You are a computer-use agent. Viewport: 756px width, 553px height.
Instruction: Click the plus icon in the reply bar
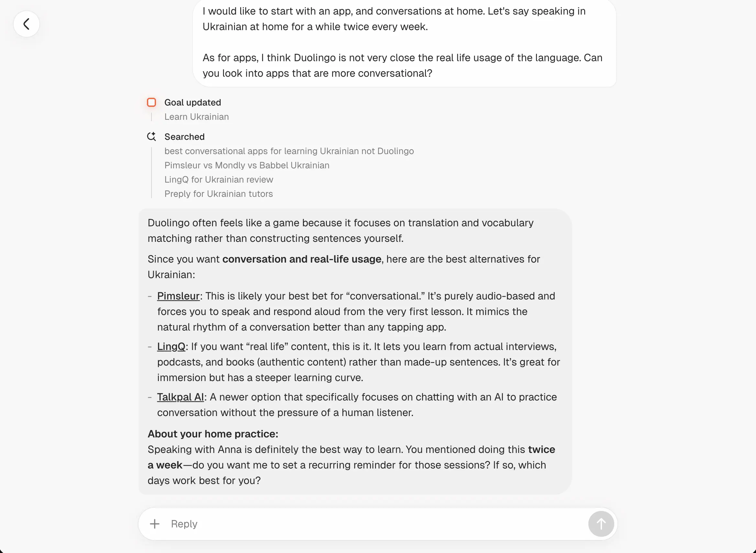[x=155, y=524]
